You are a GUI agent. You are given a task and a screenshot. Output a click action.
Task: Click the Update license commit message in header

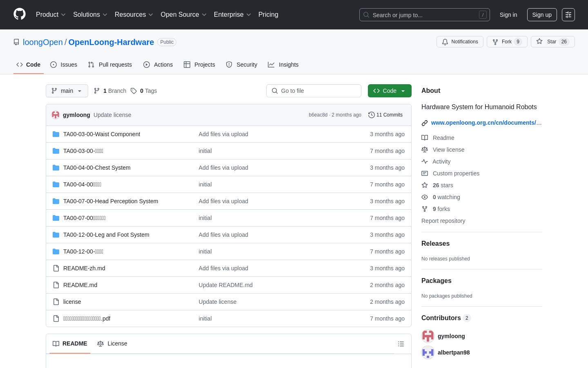[x=112, y=115]
